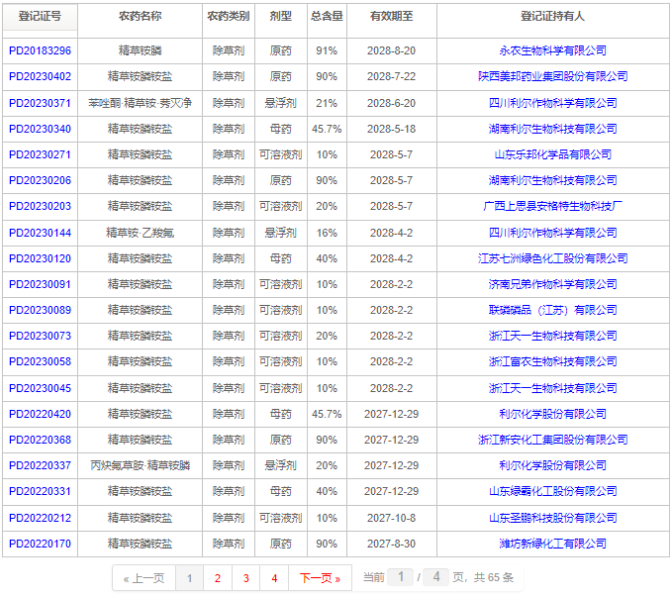The height and width of the screenshot is (597, 671).
Task: Go to page 3
Action: (246, 578)
